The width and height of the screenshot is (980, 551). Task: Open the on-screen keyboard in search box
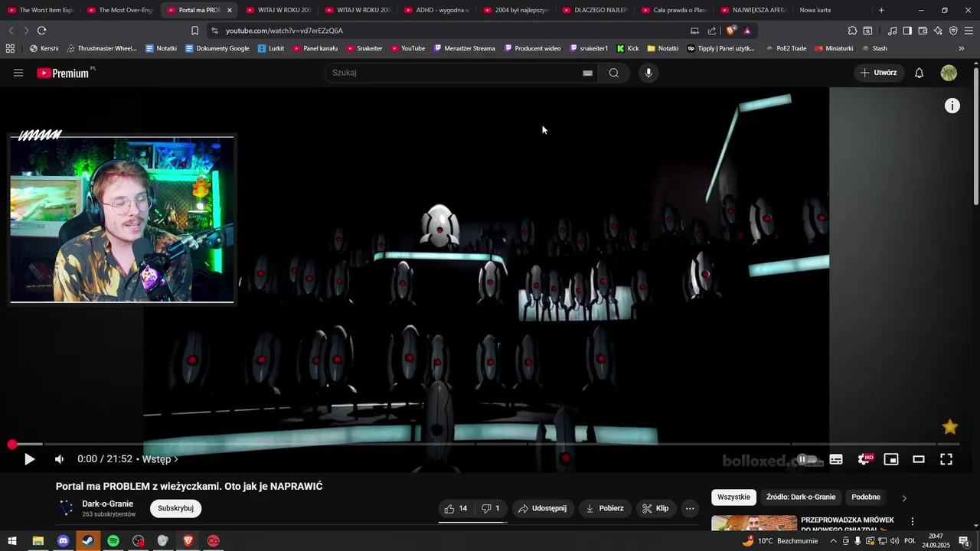tap(587, 73)
